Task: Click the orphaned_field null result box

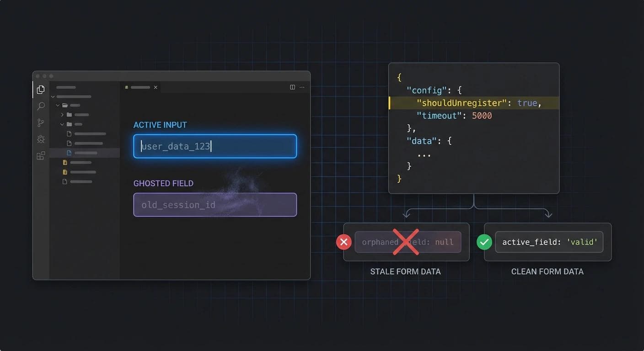Action: click(408, 242)
